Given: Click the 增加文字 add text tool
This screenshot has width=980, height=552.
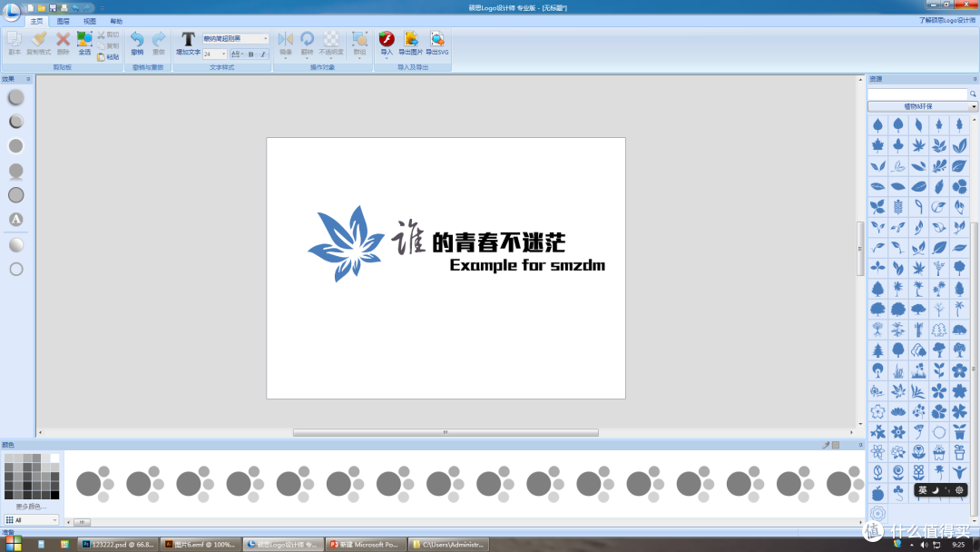Looking at the screenshot, I should coord(188,44).
